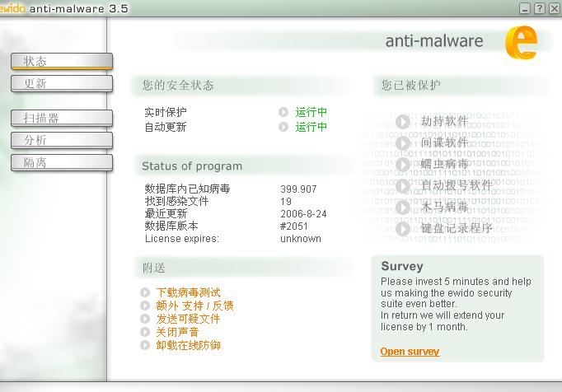562x392 pixels.
Task: Click arrow icon beside 键盘记录程序
Action: pos(403,229)
